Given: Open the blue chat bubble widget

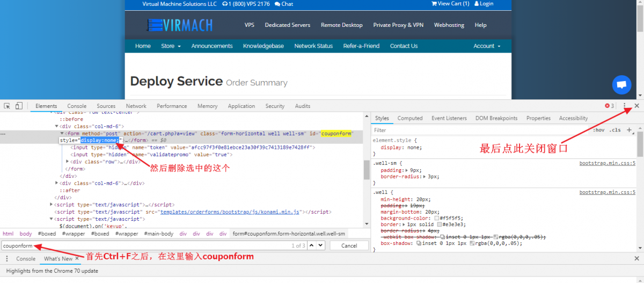Looking at the screenshot, I should coord(621,85).
